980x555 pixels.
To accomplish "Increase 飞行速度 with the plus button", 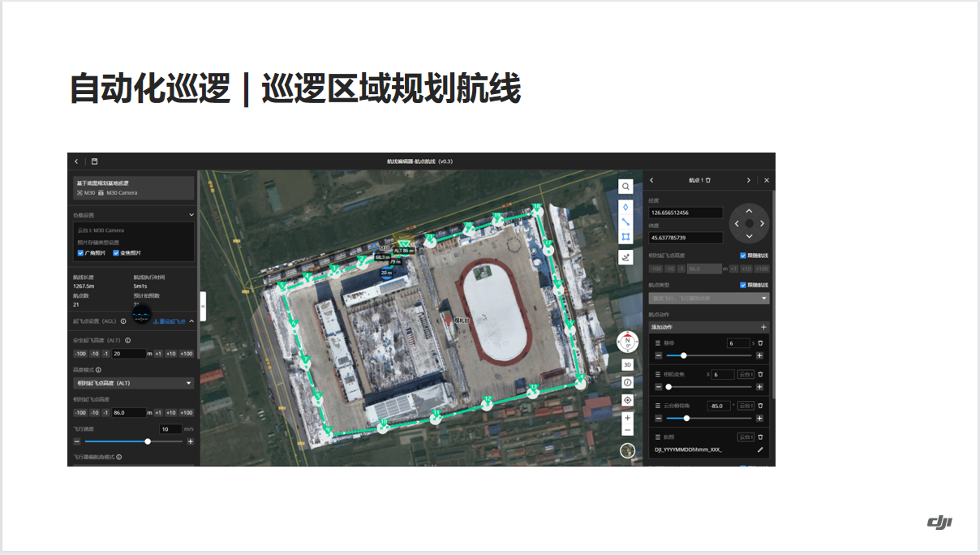I will pyautogui.click(x=191, y=441).
